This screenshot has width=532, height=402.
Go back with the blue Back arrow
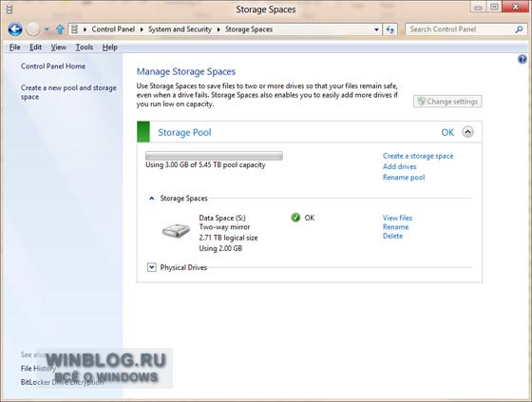(15, 29)
